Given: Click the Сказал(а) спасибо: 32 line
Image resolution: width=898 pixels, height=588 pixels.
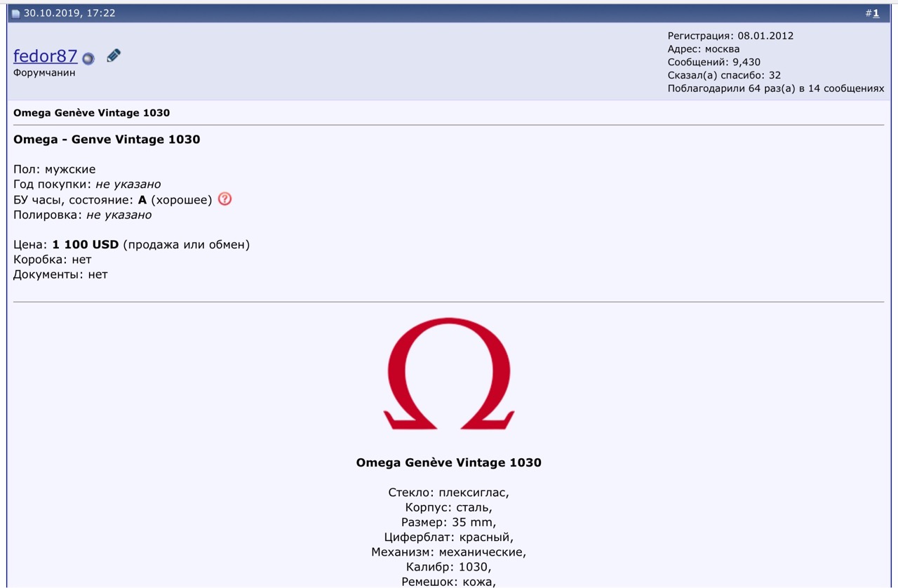Looking at the screenshot, I should [x=724, y=75].
